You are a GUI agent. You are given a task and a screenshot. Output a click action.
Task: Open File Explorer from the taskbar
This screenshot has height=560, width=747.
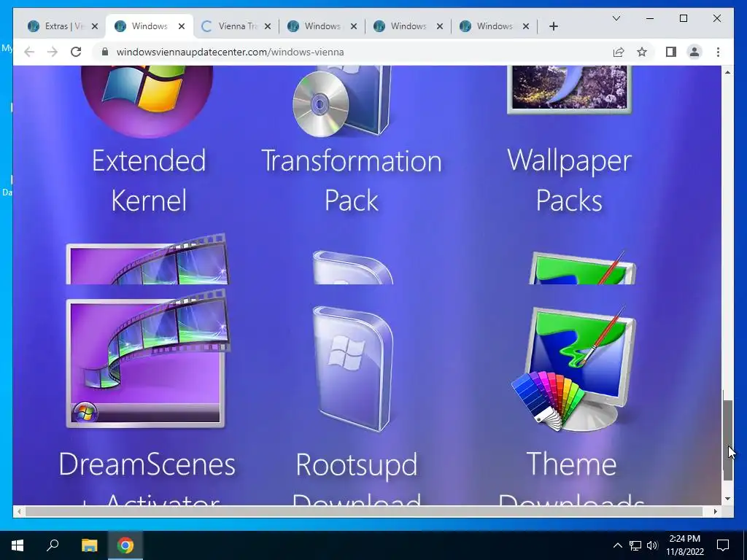(89, 545)
